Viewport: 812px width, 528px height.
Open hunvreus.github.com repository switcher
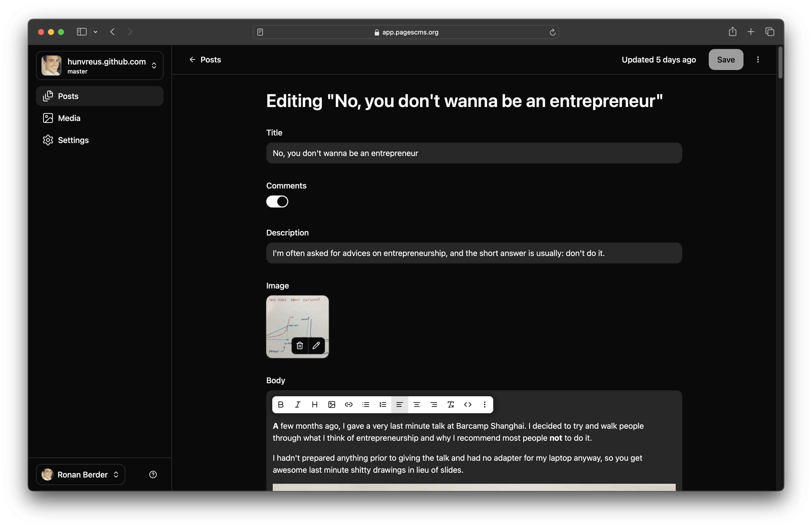[x=99, y=65]
